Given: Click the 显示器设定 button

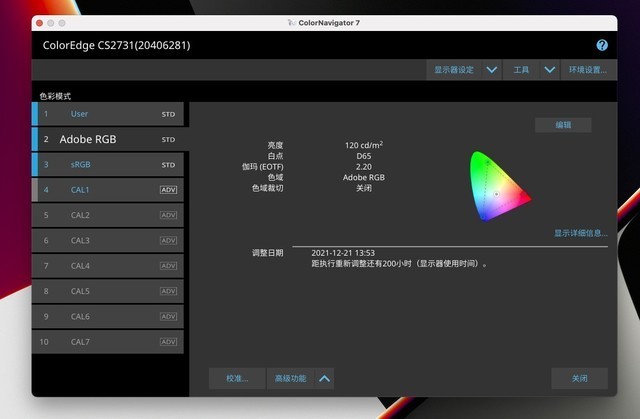Looking at the screenshot, I should pos(454,70).
